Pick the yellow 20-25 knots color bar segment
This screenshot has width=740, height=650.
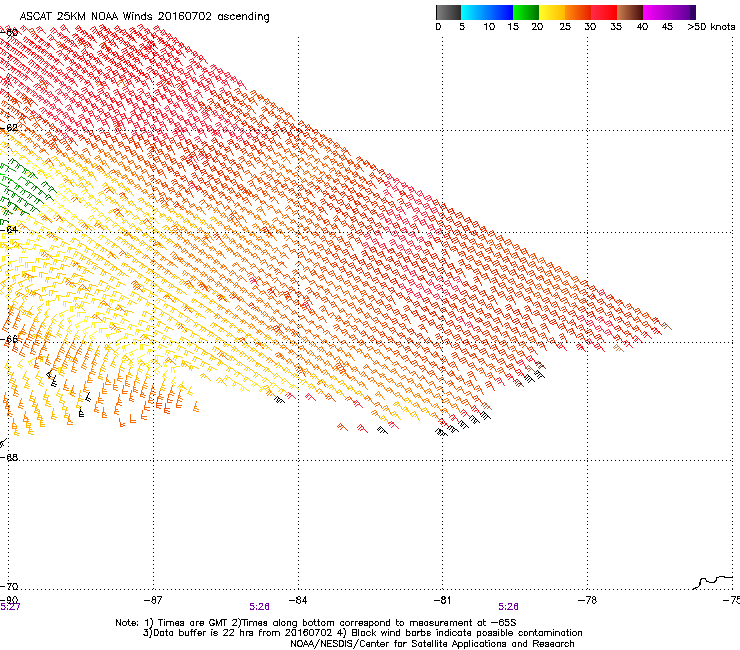tap(552, 12)
